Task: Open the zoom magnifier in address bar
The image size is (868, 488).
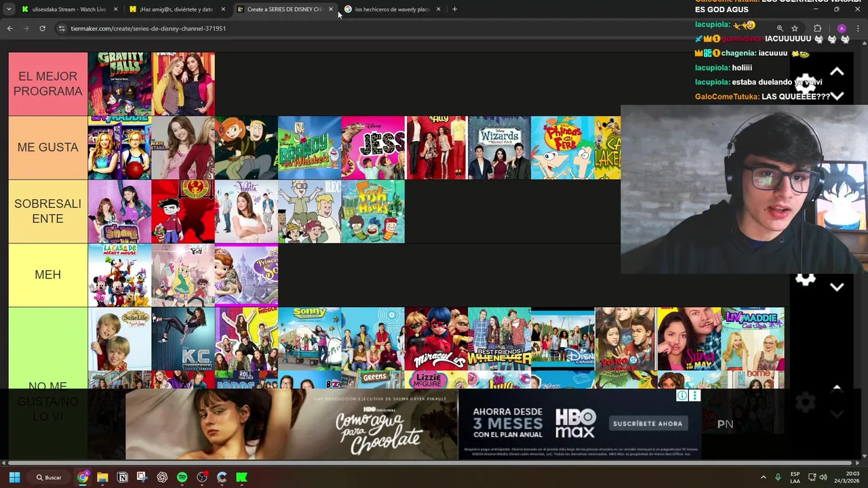Action: tap(780, 28)
